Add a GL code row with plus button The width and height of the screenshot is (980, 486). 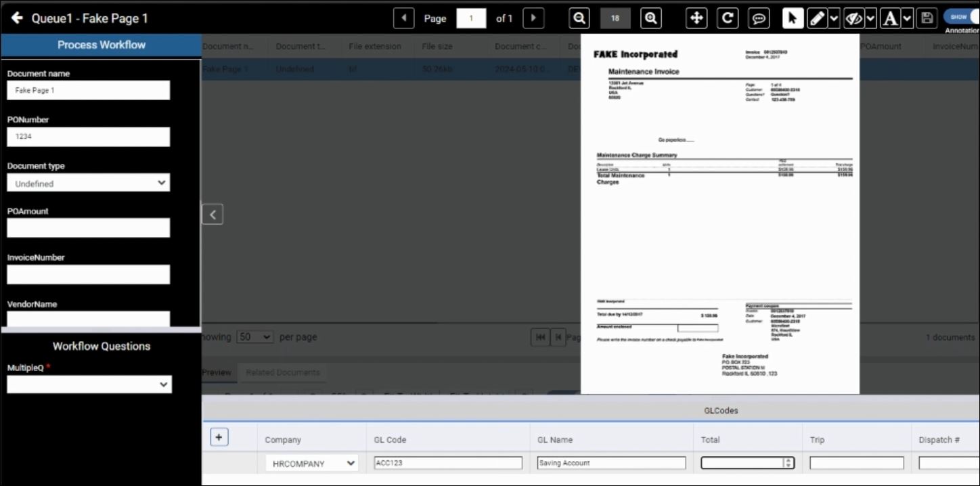[219, 437]
